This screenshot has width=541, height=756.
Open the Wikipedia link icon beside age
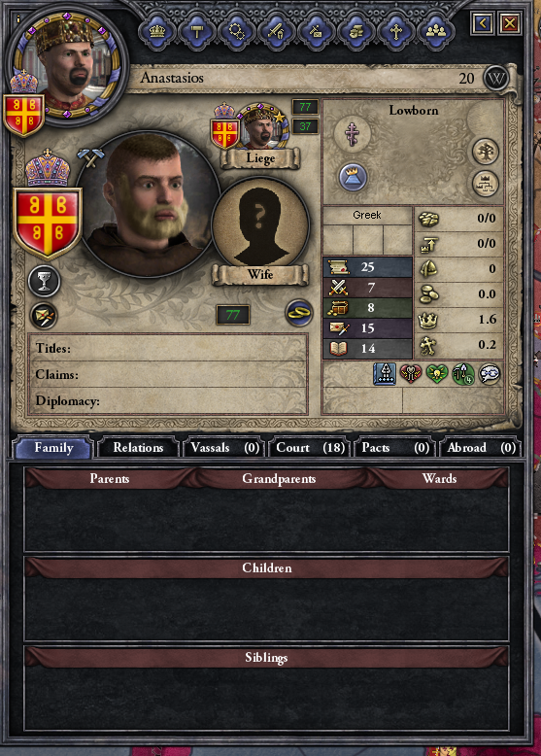coord(495,78)
